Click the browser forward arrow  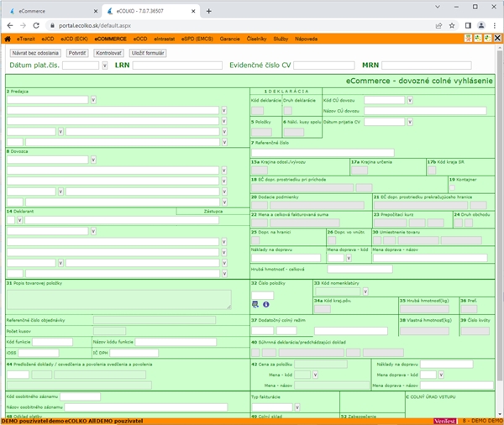(23, 25)
